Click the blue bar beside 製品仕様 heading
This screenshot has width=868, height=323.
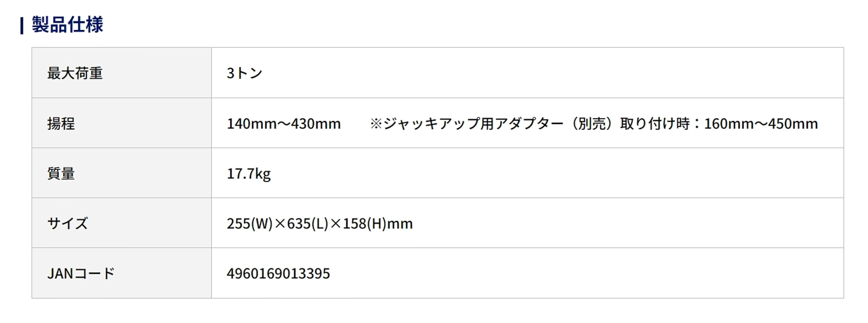pos(22,26)
